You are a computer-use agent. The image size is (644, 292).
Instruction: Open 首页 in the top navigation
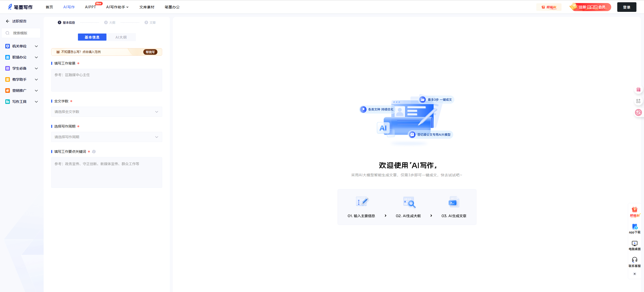pyautogui.click(x=49, y=7)
